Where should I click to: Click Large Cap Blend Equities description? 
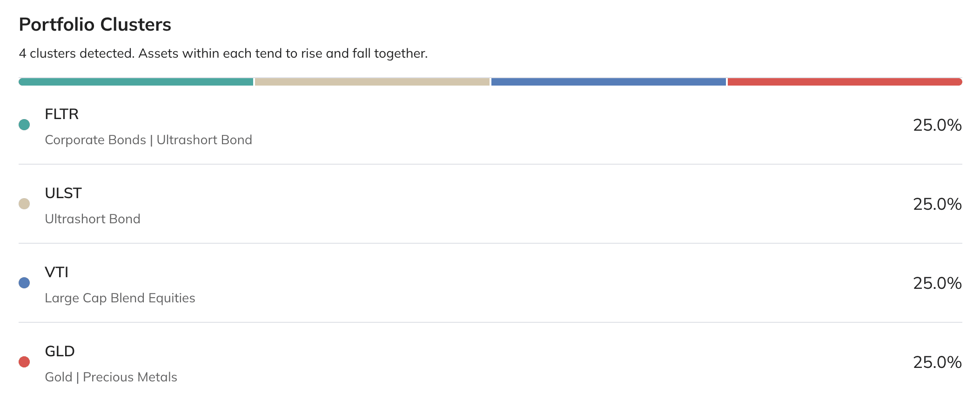coord(120,298)
